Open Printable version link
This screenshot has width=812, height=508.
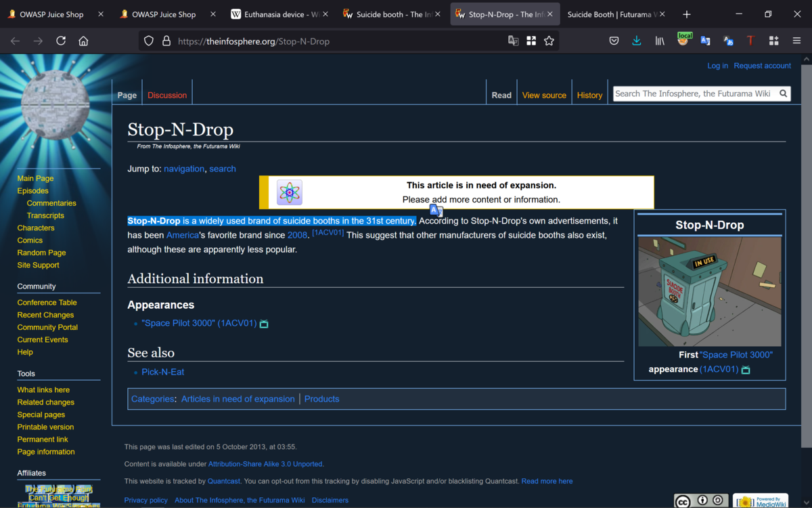45,427
